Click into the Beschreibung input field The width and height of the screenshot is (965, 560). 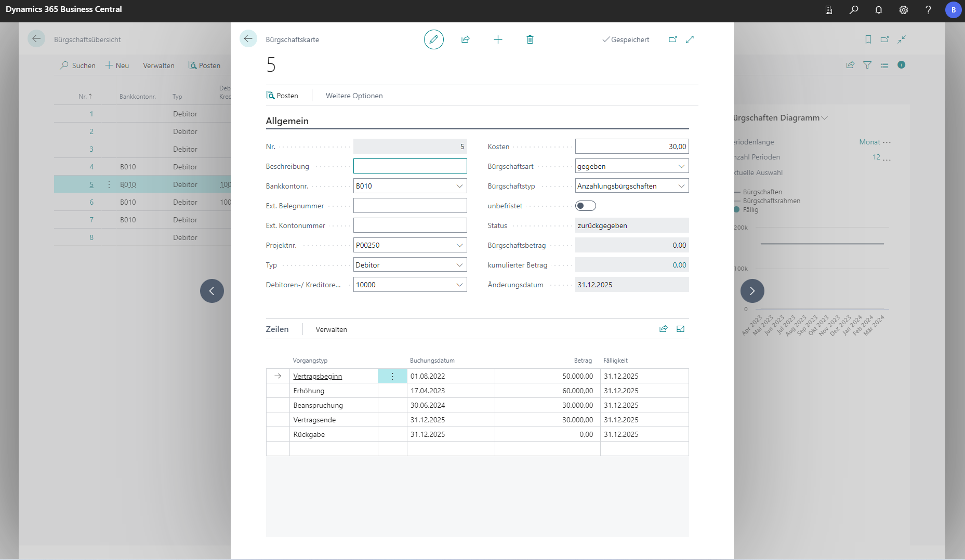[x=409, y=166]
